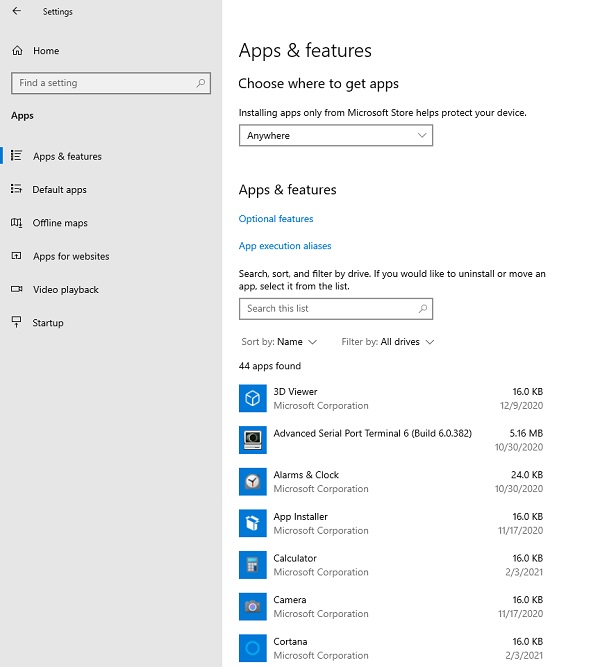Image resolution: width=600 pixels, height=667 pixels.
Task: Select Advanced Serial Port Terminal 6 entry
Action: 372,433
